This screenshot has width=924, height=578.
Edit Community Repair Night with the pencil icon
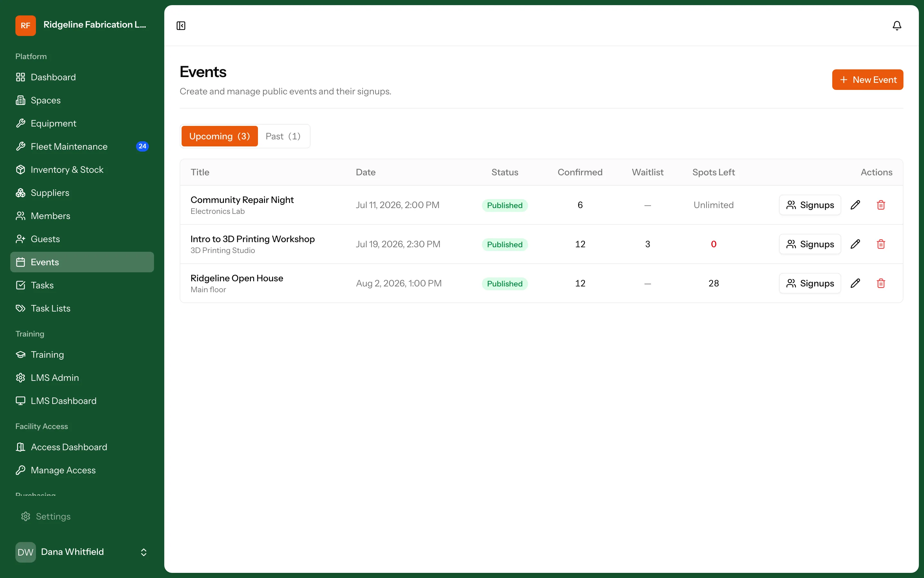855,205
